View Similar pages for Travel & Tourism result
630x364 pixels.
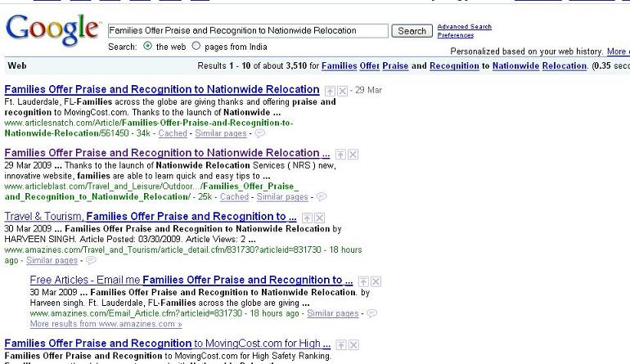click(52, 260)
